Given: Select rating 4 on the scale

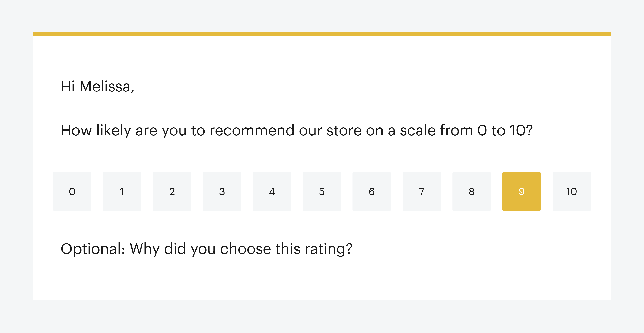Looking at the screenshot, I should [272, 191].
